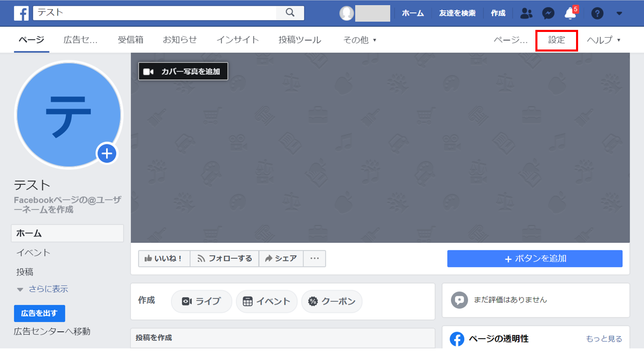The width and height of the screenshot is (644, 351).
Task: Open the その他 dropdown menu
Action: point(360,40)
